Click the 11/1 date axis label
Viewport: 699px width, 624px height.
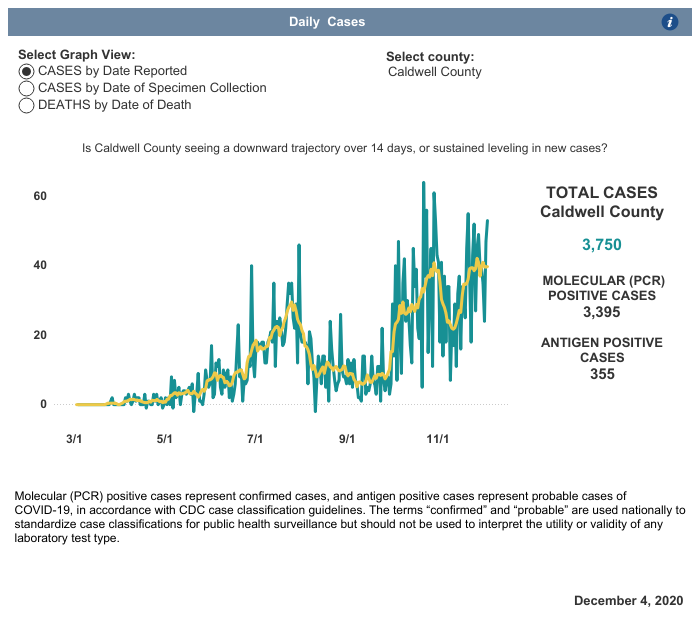pyautogui.click(x=438, y=438)
